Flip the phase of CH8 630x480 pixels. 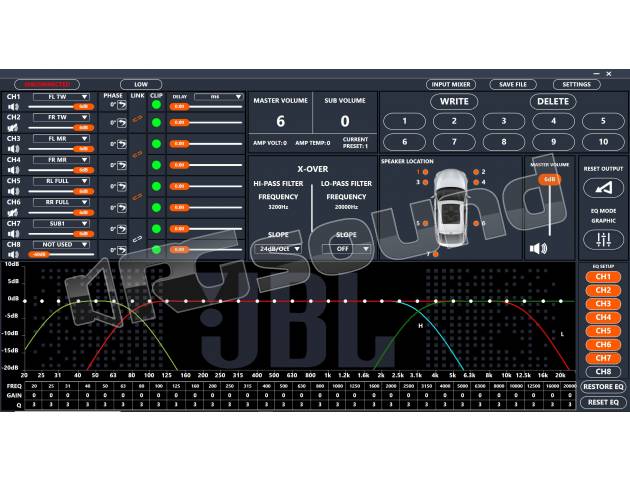[121, 250]
